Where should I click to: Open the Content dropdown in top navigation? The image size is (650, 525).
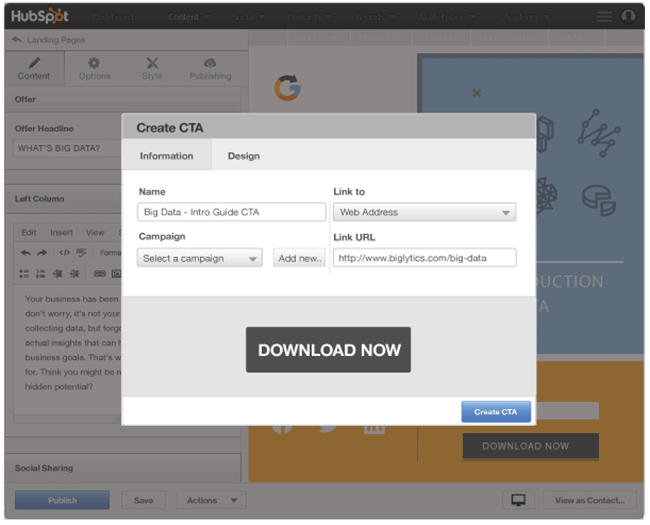click(x=188, y=17)
